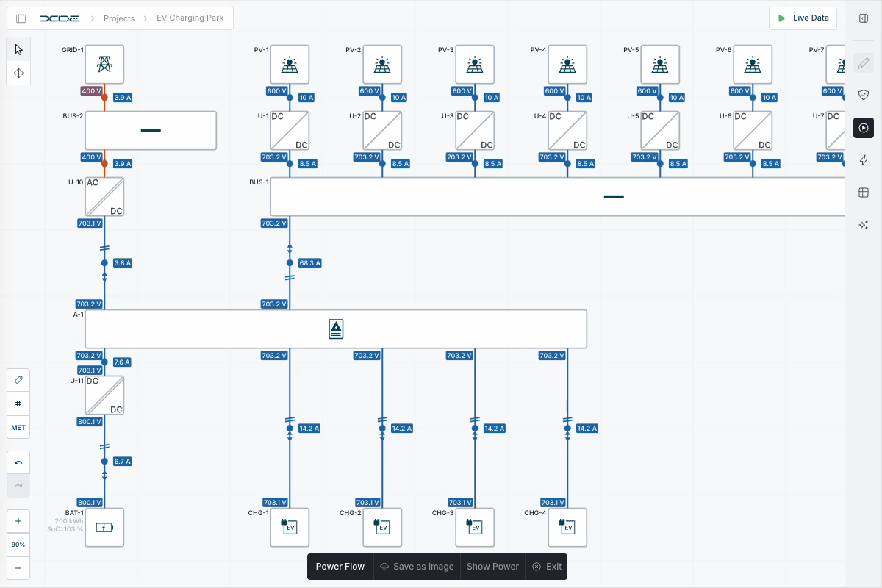Image resolution: width=882 pixels, height=588 pixels.
Task: Activate the pan/move canvas tool
Action: (x=18, y=73)
